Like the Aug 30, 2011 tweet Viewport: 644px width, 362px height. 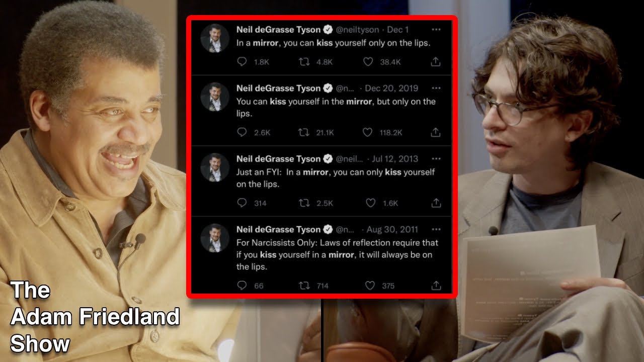[370, 286]
